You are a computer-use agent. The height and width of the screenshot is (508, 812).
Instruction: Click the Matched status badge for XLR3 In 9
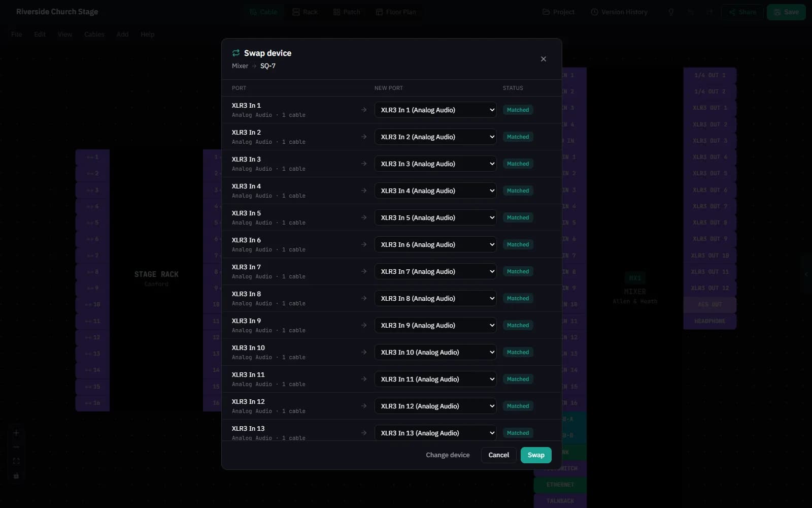(x=518, y=325)
